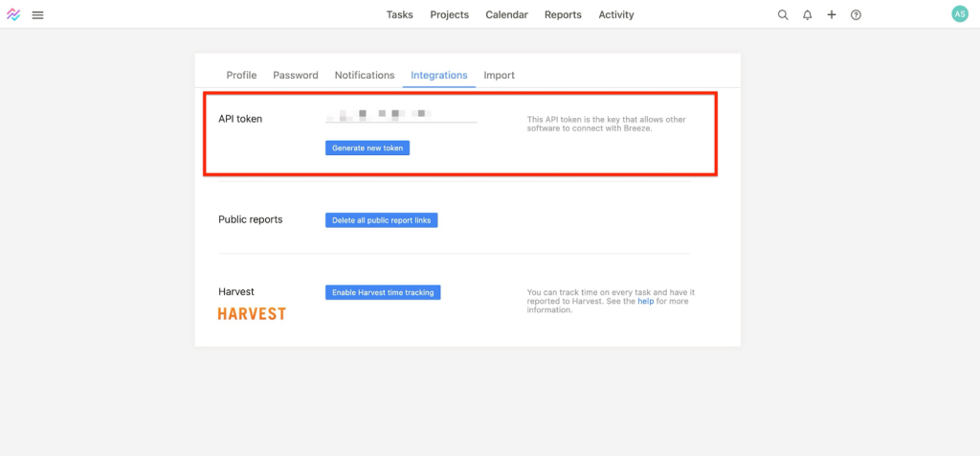Click the HARVEST logo
The width and height of the screenshot is (980, 456).
click(x=252, y=313)
